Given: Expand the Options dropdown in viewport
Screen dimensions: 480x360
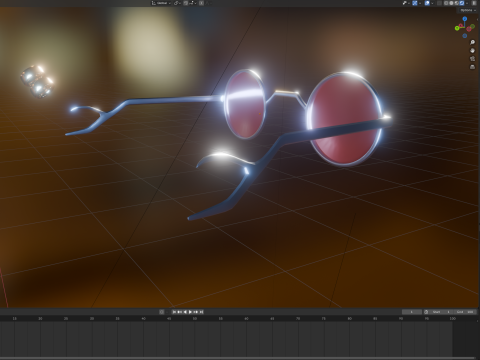Looking at the screenshot, I should click(468, 10).
